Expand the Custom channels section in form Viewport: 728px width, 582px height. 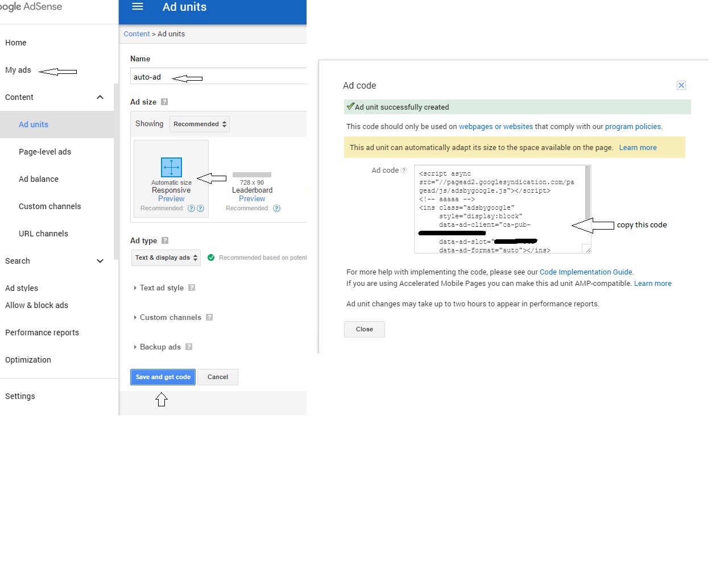[x=167, y=317]
